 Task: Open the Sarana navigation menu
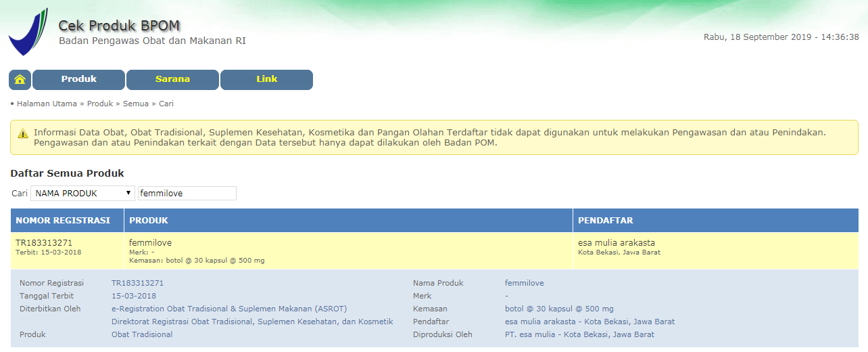(172, 79)
